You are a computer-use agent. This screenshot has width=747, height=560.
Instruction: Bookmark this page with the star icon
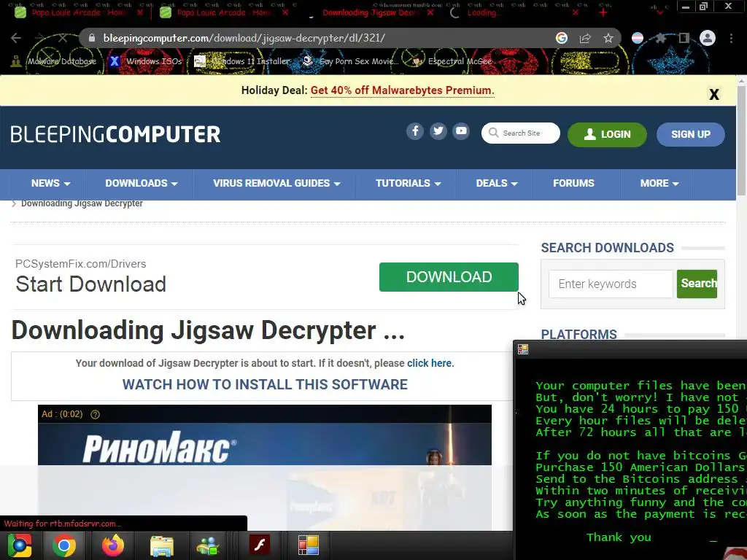pyautogui.click(x=608, y=38)
